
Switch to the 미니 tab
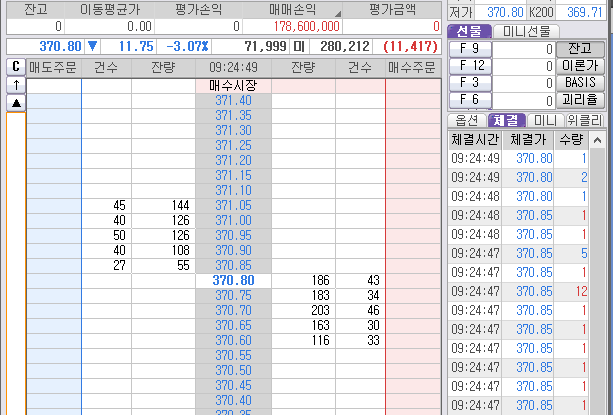pos(545,120)
